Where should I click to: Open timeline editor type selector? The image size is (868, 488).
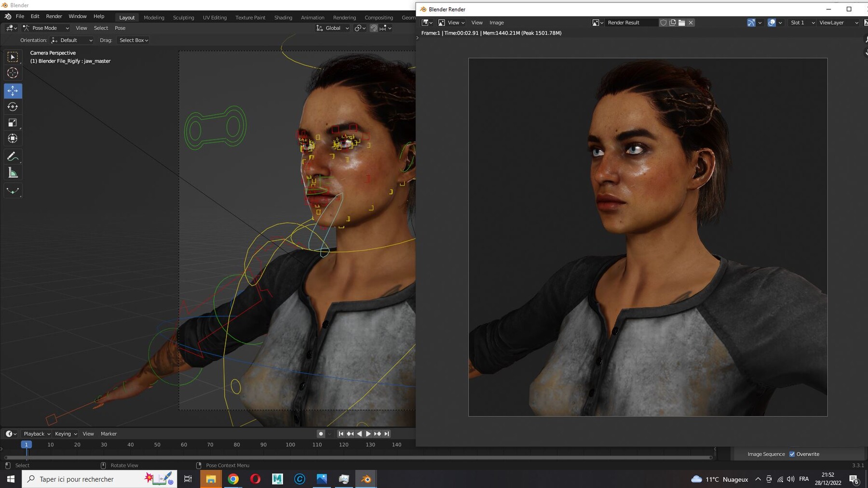(x=11, y=434)
